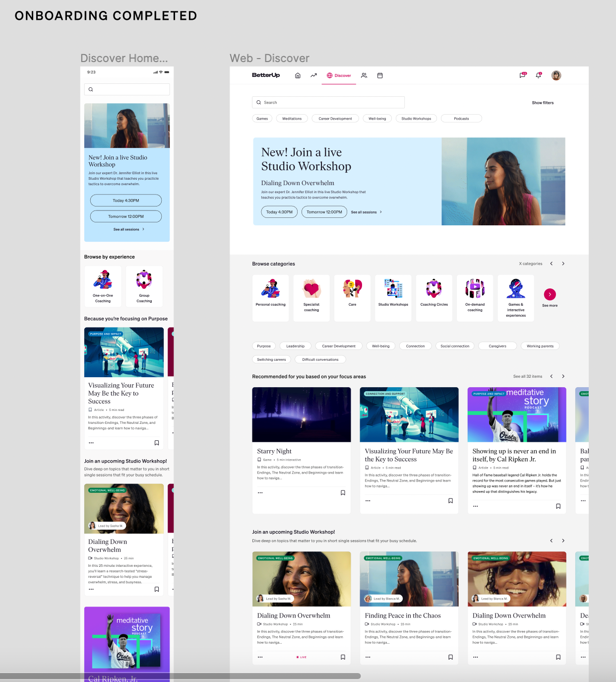Toggle the Caregivers topic chip

coord(497,346)
